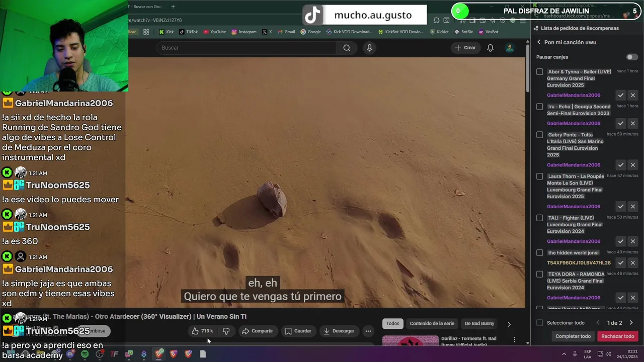The height and width of the screenshot is (362, 644).
Task: Open the BotRix bookmark
Action: 463,32
